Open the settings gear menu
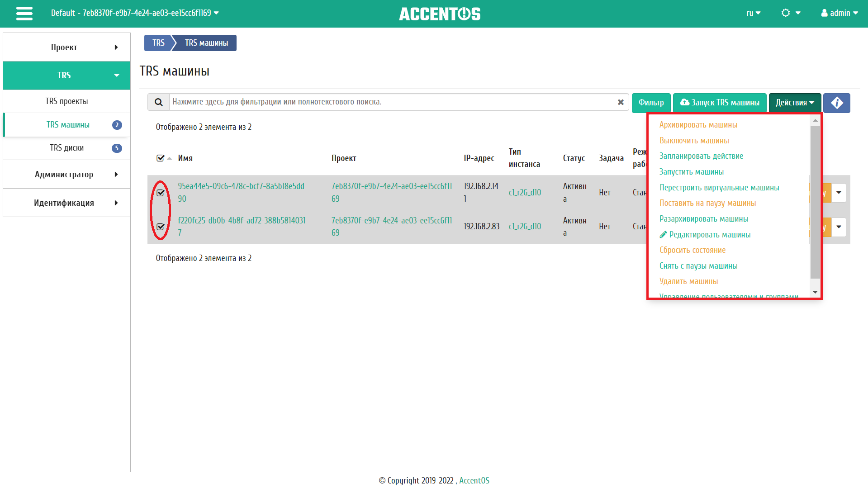 click(791, 13)
